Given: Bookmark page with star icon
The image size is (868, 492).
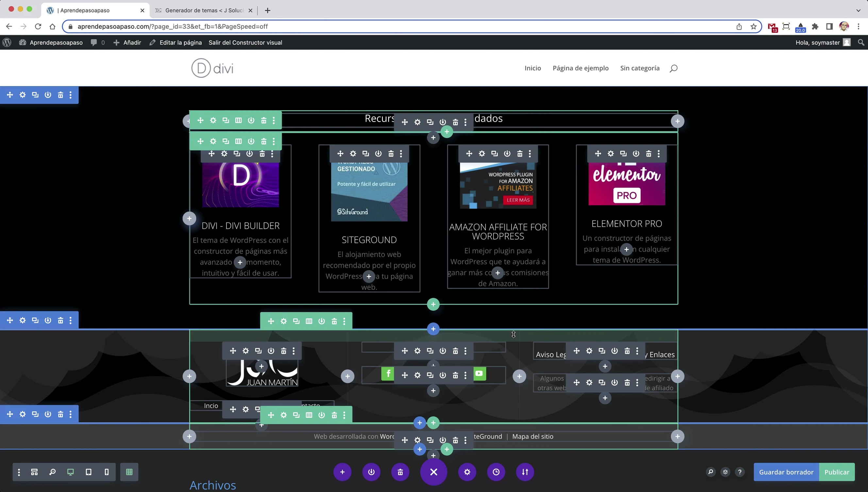Looking at the screenshot, I should 754,26.
